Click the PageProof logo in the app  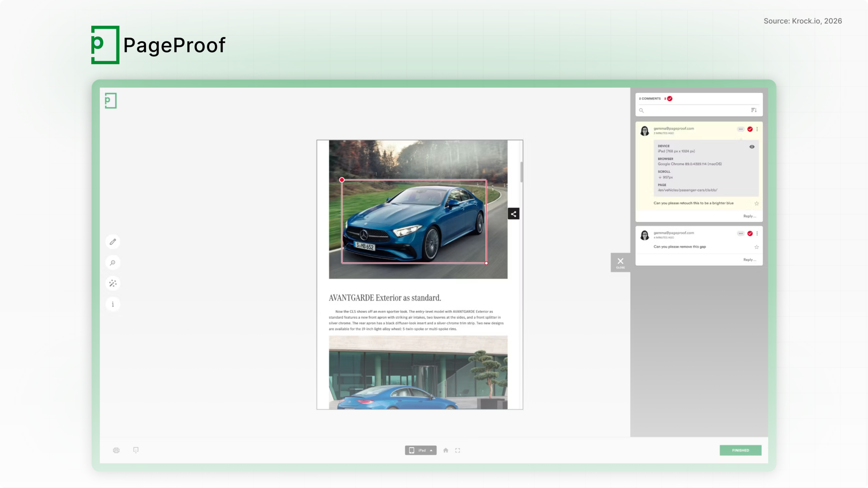click(111, 101)
